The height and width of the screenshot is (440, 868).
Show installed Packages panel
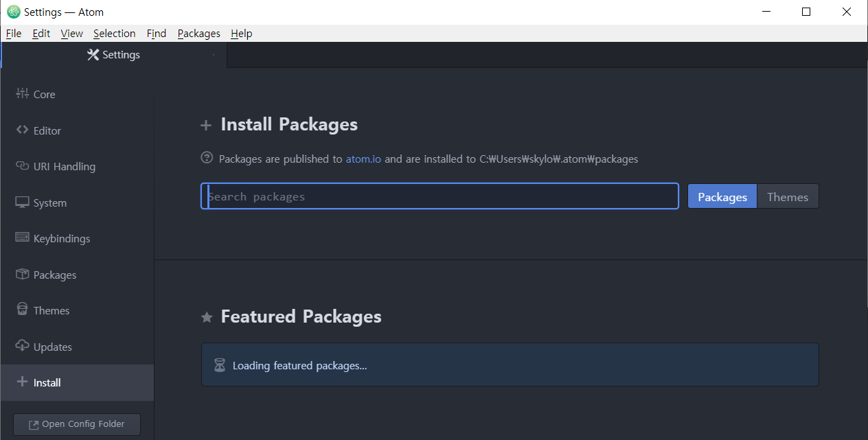[x=77, y=275]
